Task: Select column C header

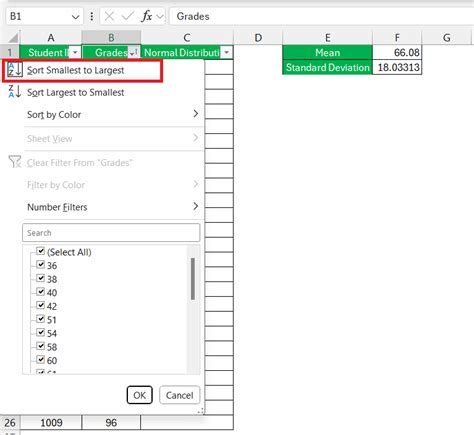Action: tap(187, 38)
